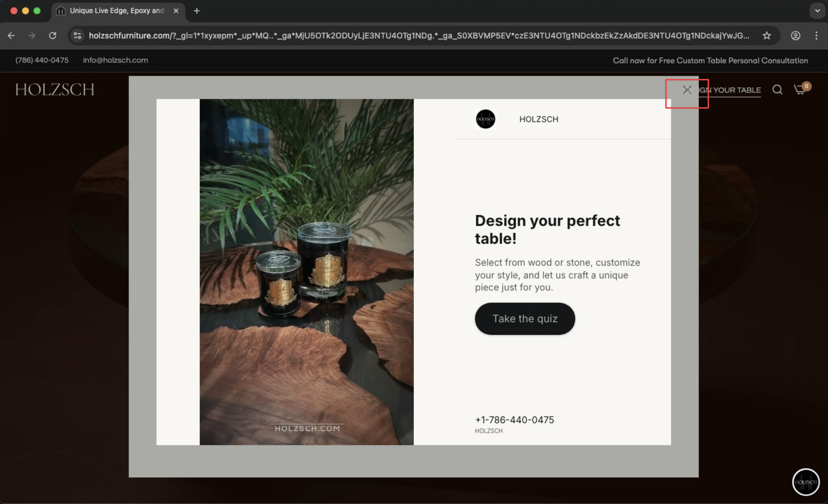Open the Chrome profile icon
Viewport: 828px width, 504px height.
coord(795,36)
